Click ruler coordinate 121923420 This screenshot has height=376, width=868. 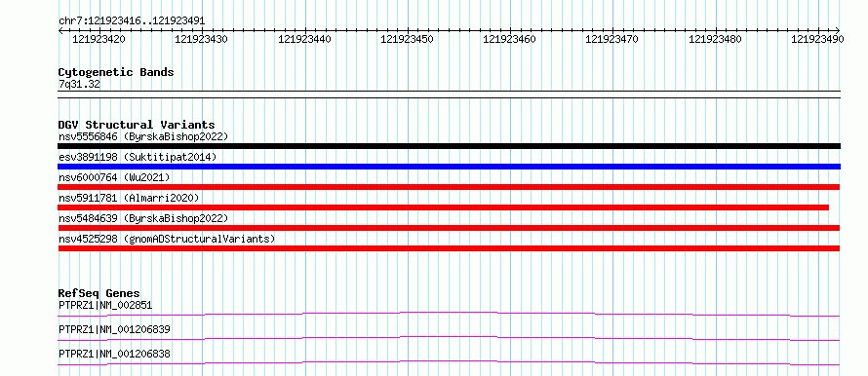tap(99, 39)
